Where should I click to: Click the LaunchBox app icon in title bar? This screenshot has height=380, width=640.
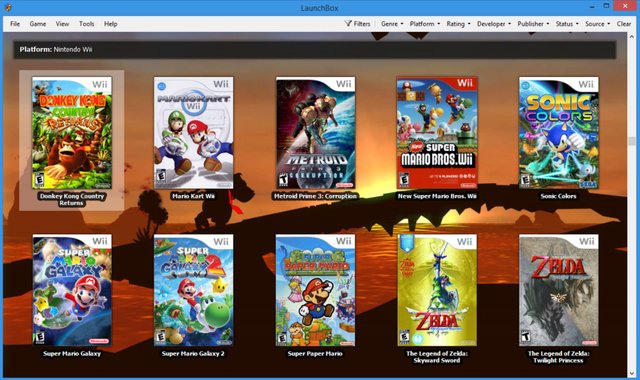click(8, 7)
